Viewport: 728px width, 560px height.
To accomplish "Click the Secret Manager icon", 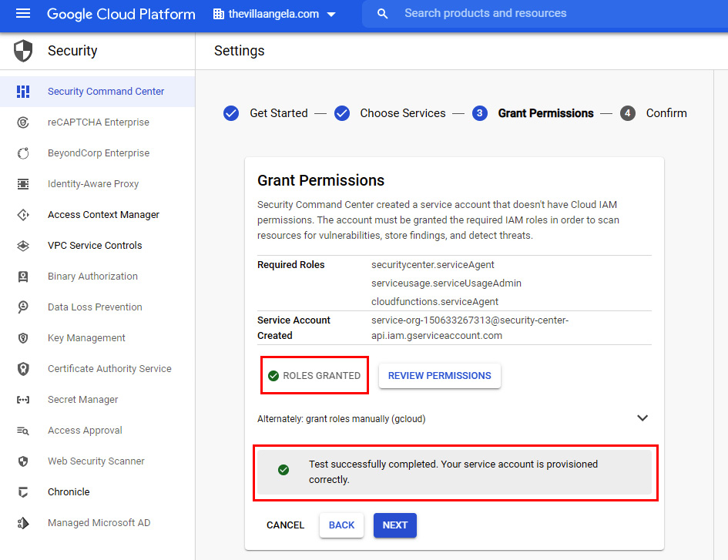I will (23, 399).
